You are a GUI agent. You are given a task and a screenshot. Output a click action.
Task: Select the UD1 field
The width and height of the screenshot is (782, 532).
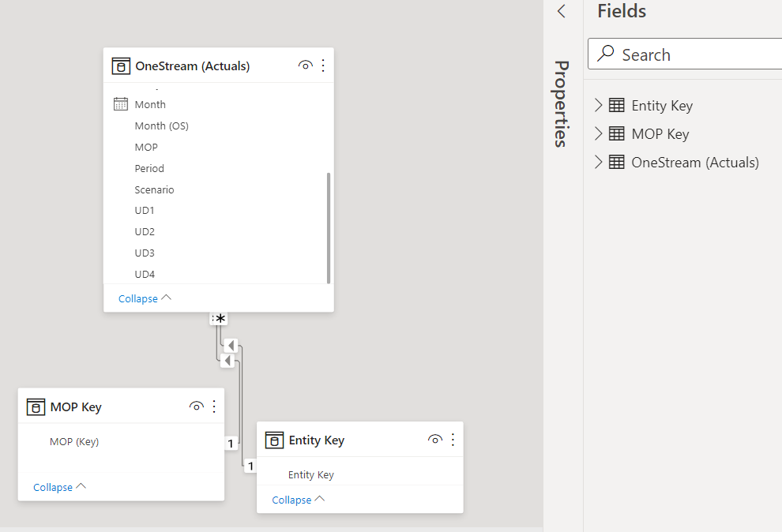(144, 211)
